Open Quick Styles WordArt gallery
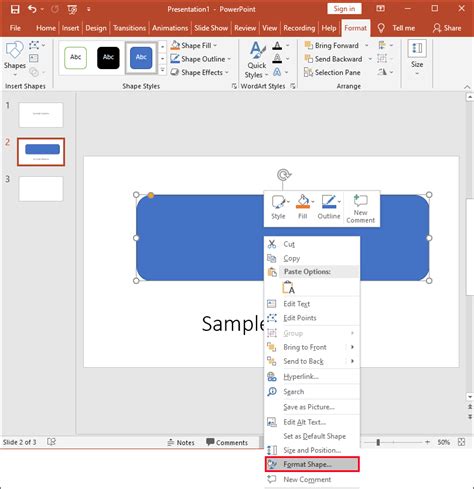Viewport: 474px width, 489px height. click(x=256, y=60)
